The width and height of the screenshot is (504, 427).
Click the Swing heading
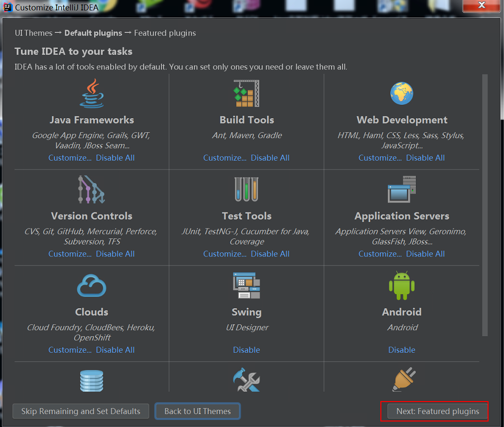(x=247, y=312)
